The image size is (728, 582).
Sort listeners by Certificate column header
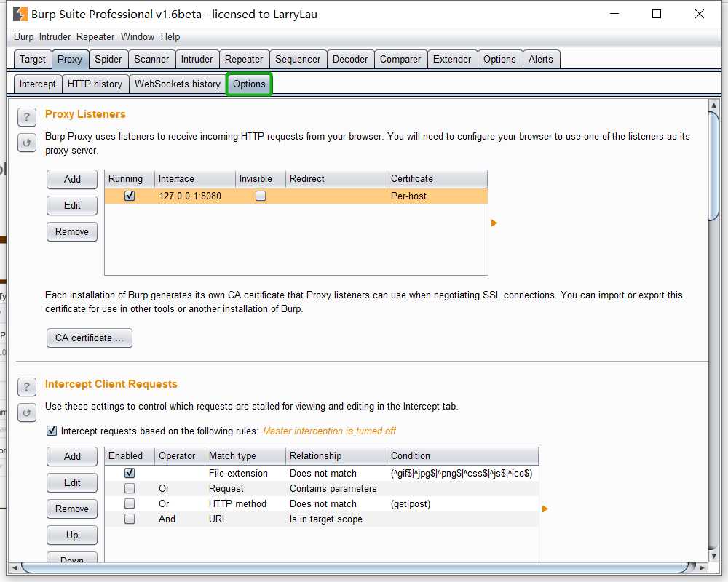click(x=437, y=179)
